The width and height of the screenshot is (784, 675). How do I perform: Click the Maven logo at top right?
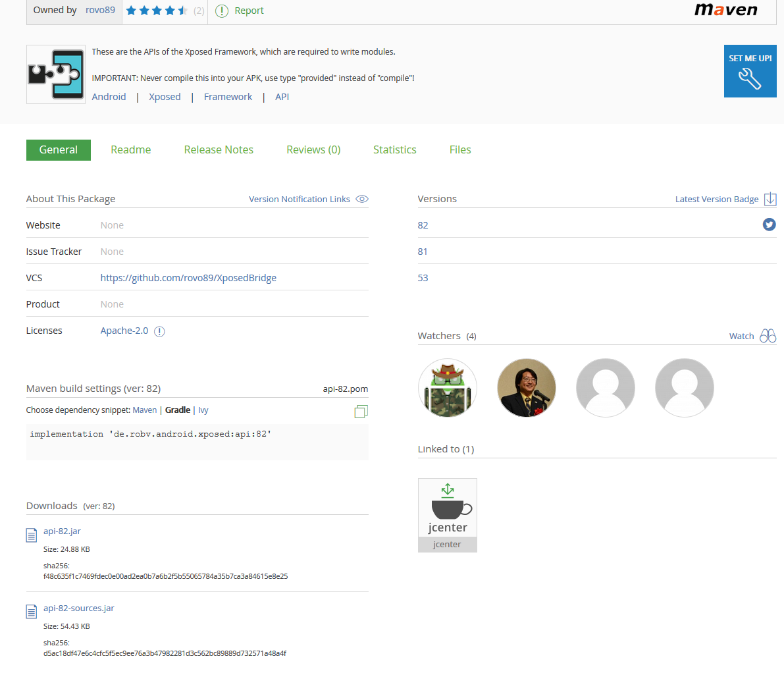point(726,10)
